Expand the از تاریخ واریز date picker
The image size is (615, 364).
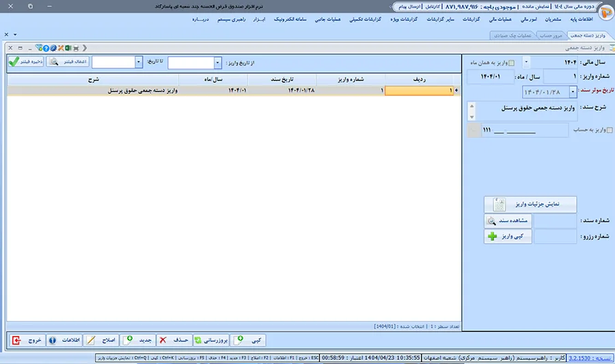point(218,62)
